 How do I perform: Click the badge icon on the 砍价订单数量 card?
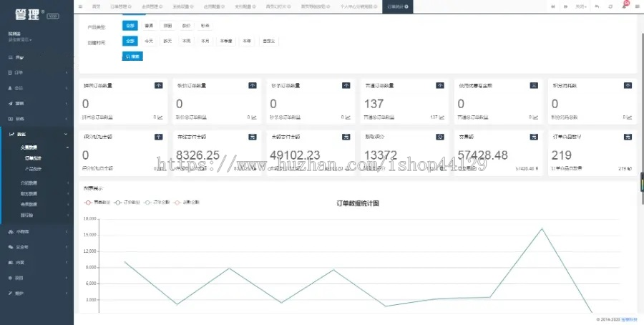252,85
